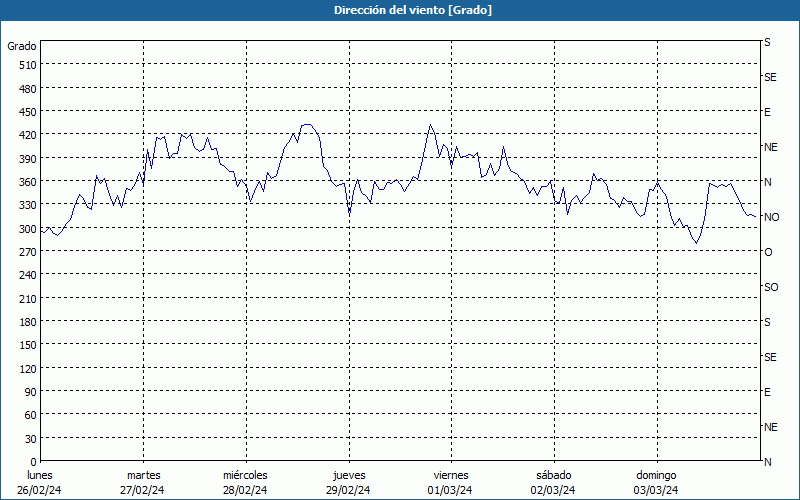Click the date 26/02/24
This screenshot has width=800, height=500.
coord(39,491)
